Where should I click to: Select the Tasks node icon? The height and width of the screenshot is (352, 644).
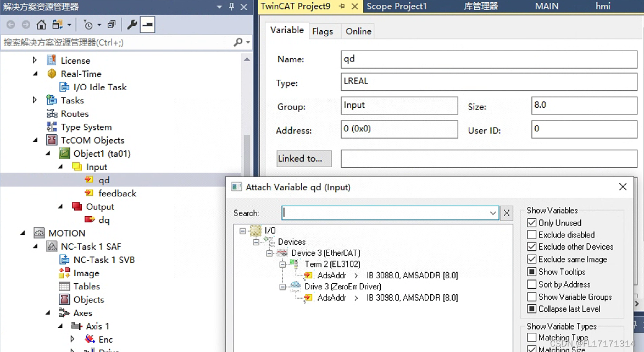pos(51,100)
